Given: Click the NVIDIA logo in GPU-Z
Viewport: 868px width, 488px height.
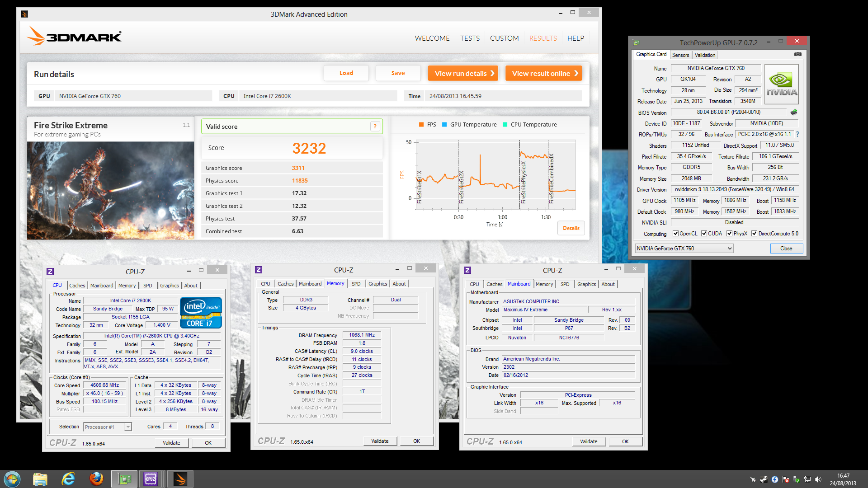Looking at the screenshot, I should point(782,84).
